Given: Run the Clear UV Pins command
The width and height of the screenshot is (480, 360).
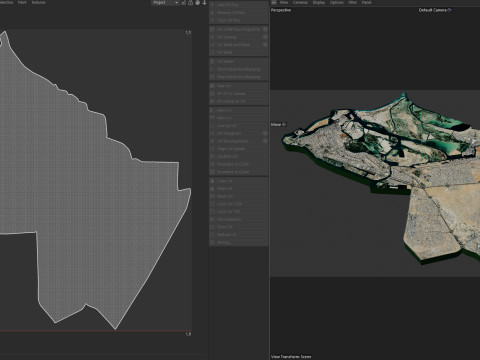Looking at the screenshot, I should click(x=239, y=20).
